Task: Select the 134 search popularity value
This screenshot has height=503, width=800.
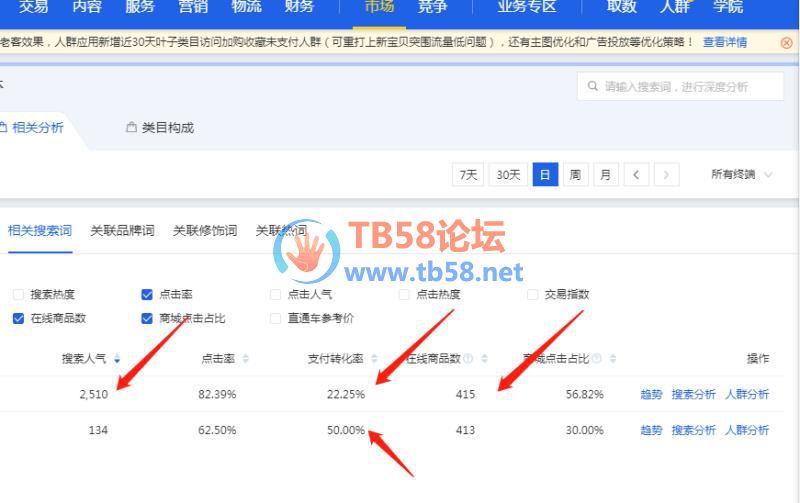Action: tap(98, 430)
